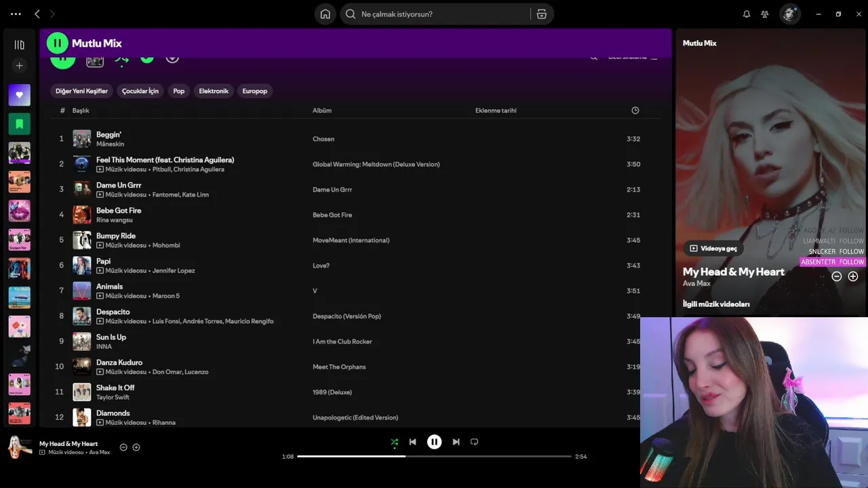Collapse the Your Library sidebar icon
Image resolution: width=868 pixels, height=488 pixels.
pyautogui.click(x=19, y=45)
